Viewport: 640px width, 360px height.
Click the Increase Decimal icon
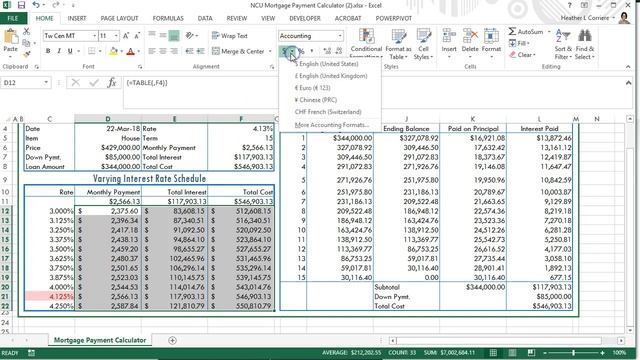[327, 51]
